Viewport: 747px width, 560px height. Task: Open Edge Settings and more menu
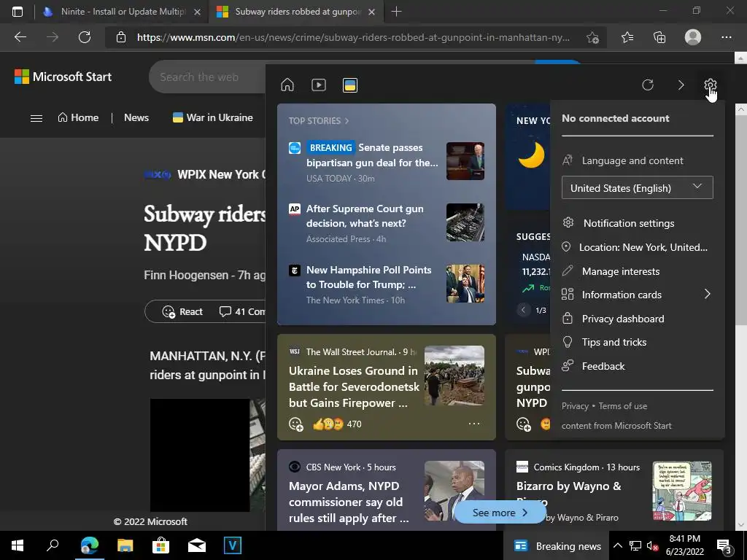[x=726, y=37]
